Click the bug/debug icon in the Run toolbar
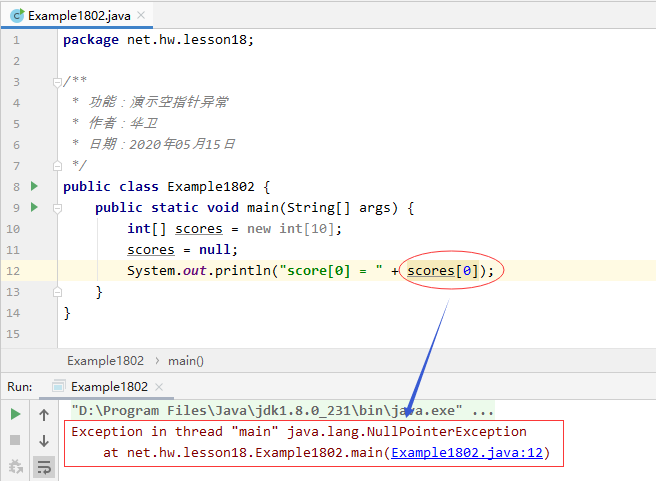This screenshot has width=656, height=481. (15, 466)
